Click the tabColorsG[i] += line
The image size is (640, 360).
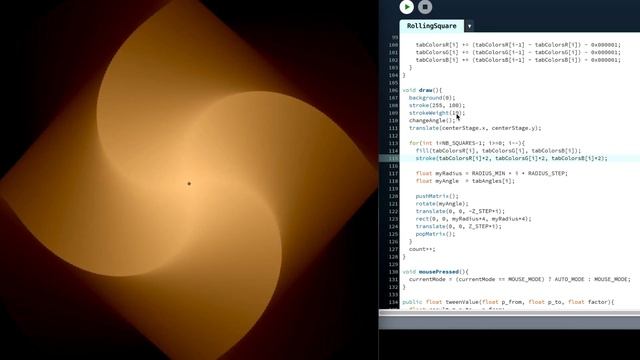(x=518, y=53)
